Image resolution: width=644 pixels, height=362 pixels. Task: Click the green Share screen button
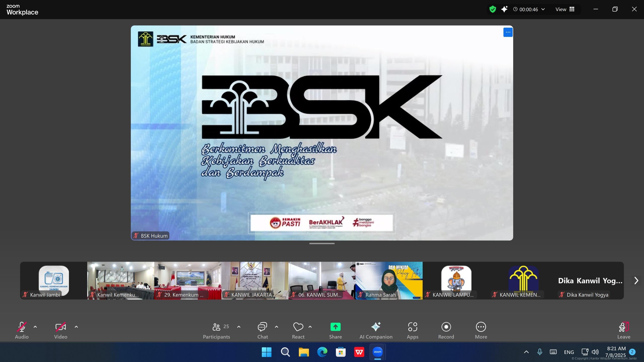pos(335,331)
